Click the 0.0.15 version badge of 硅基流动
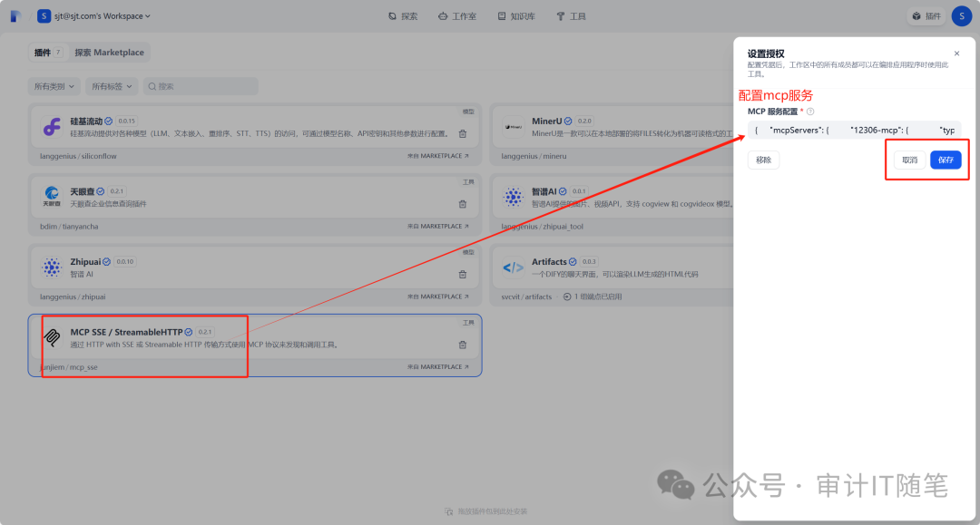 pos(127,122)
